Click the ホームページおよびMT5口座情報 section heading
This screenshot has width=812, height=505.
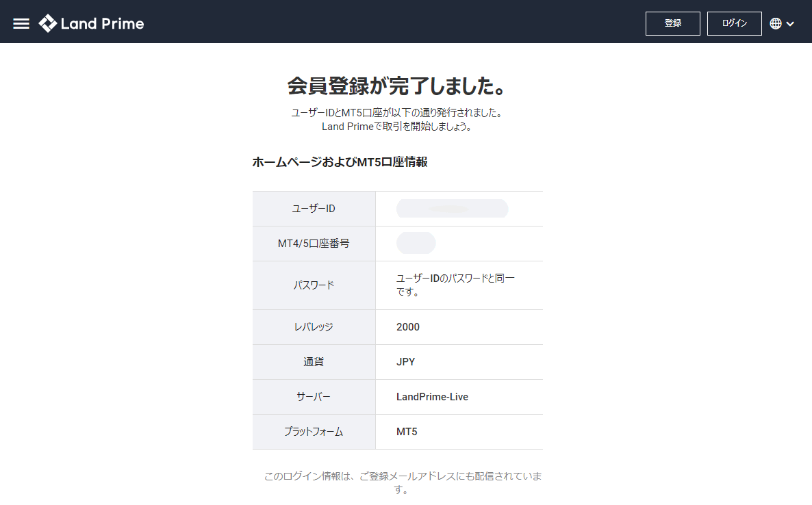340,162
